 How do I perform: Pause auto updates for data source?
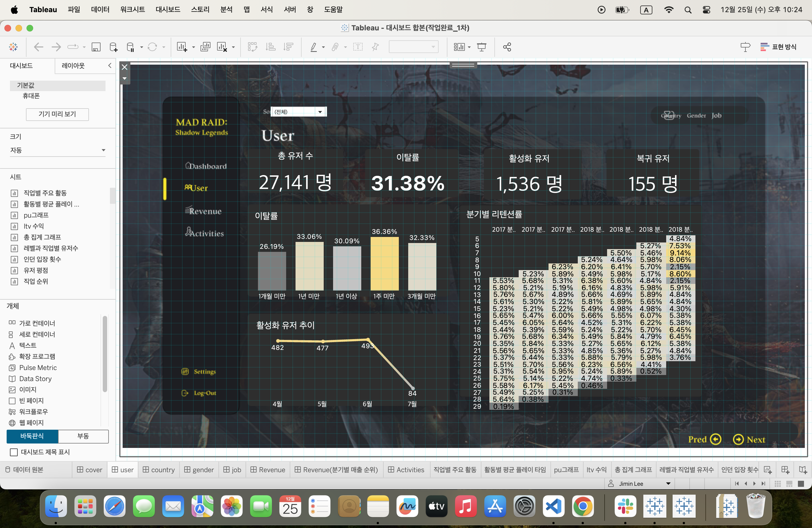click(130, 47)
